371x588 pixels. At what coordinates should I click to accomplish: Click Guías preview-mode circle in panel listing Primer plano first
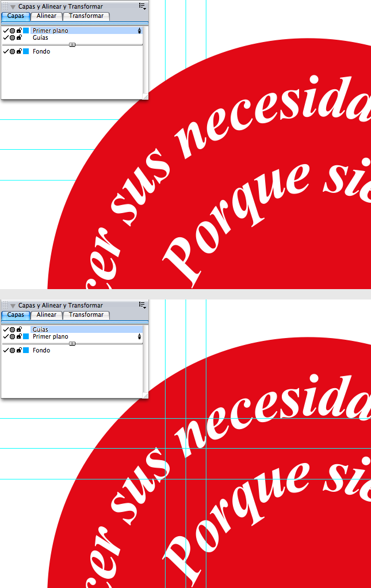[x=12, y=37]
